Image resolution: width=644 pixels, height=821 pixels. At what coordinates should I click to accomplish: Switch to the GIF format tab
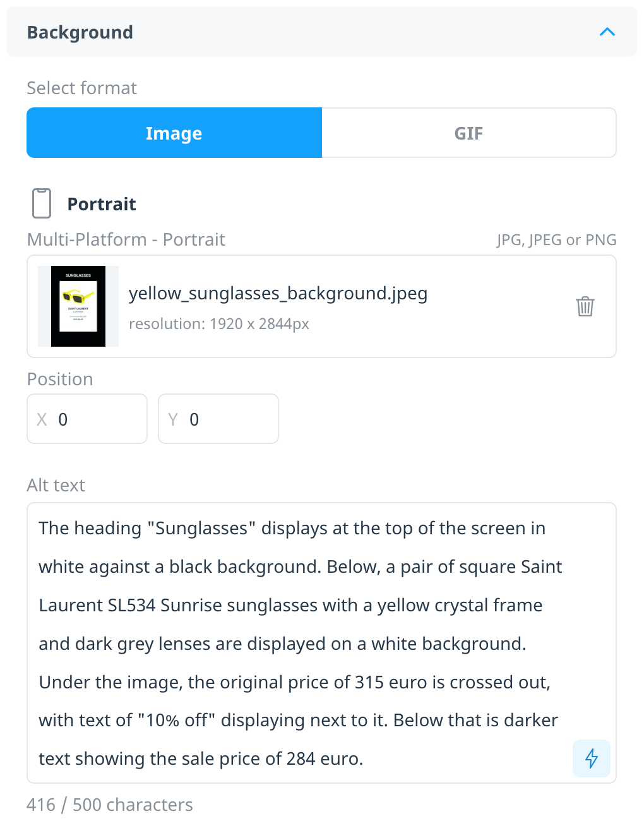[x=468, y=133]
